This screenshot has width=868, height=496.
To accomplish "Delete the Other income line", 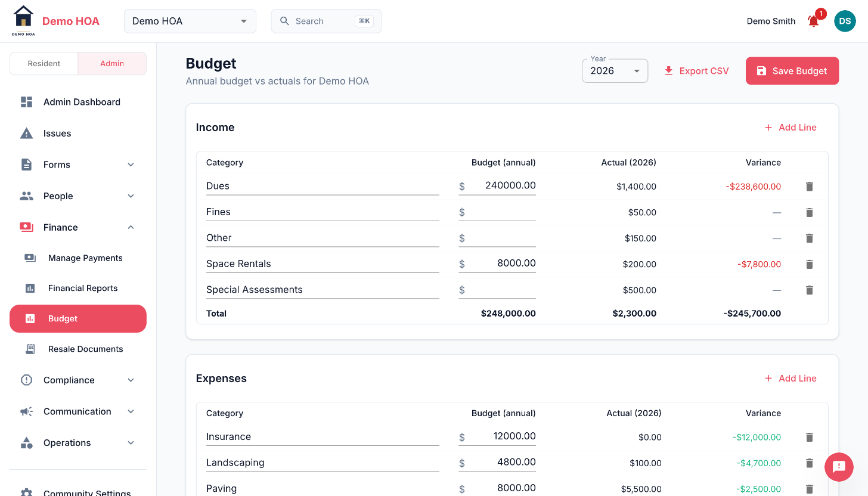I will click(x=810, y=238).
